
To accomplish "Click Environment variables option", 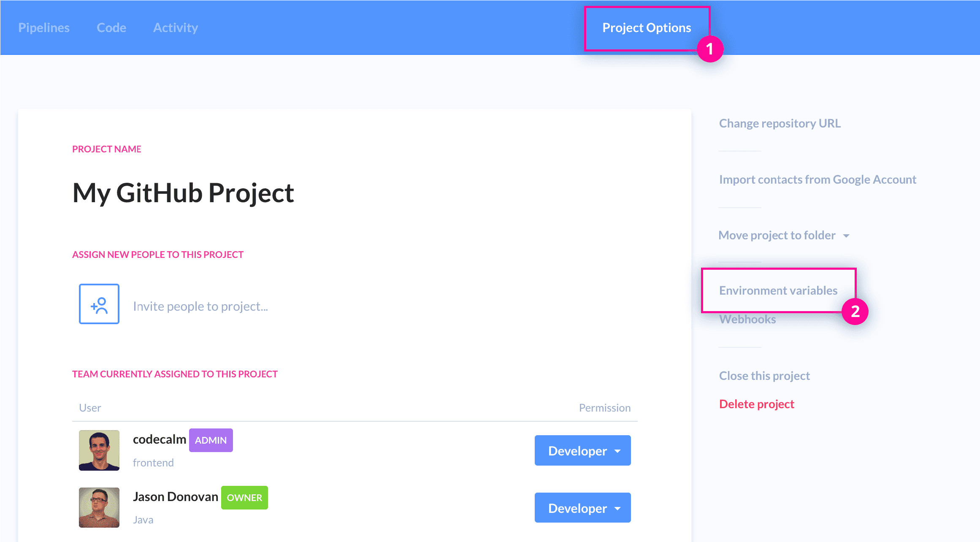I will point(776,289).
